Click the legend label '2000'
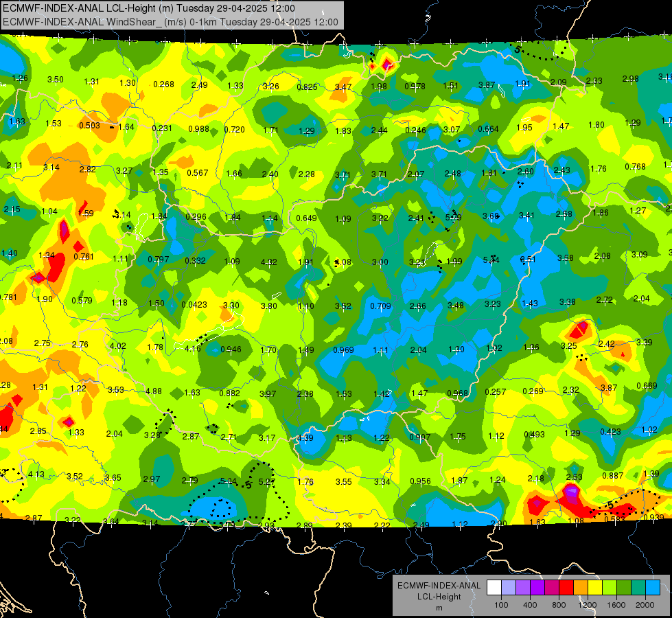 645,605
